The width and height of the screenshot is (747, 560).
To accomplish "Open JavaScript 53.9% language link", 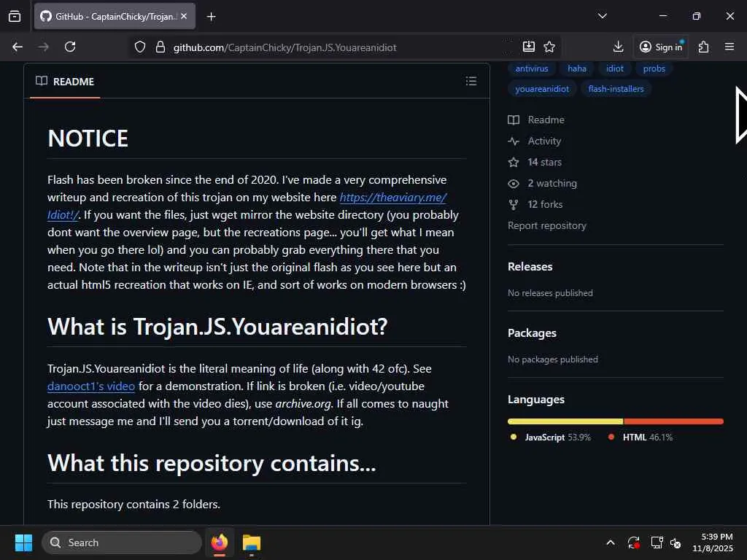I will (550, 437).
